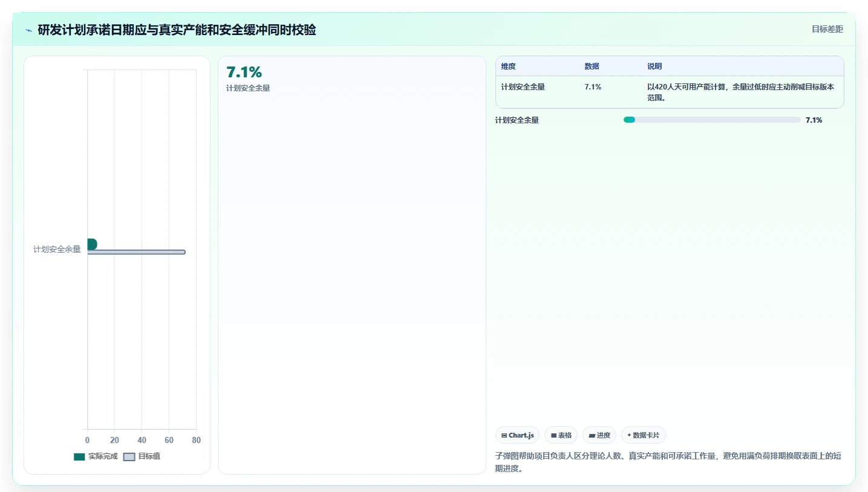
Task: Click the grey target bar in chart
Action: 136,252
